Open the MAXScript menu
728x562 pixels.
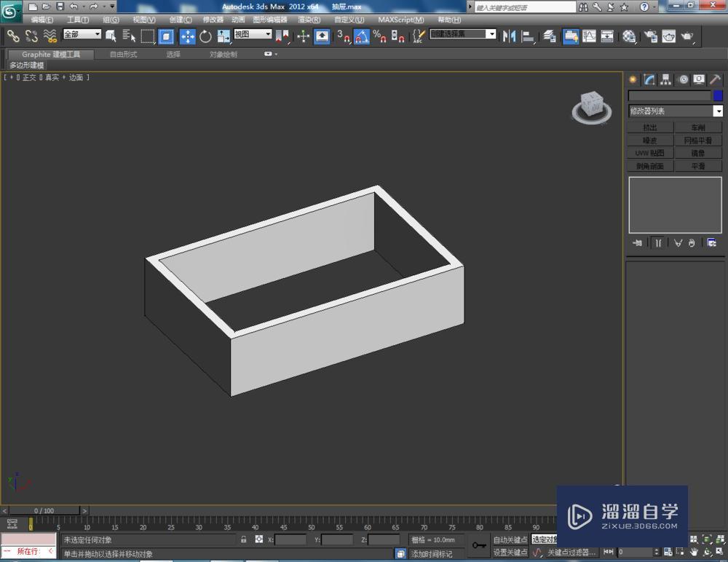pyautogui.click(x=400, y=20)
